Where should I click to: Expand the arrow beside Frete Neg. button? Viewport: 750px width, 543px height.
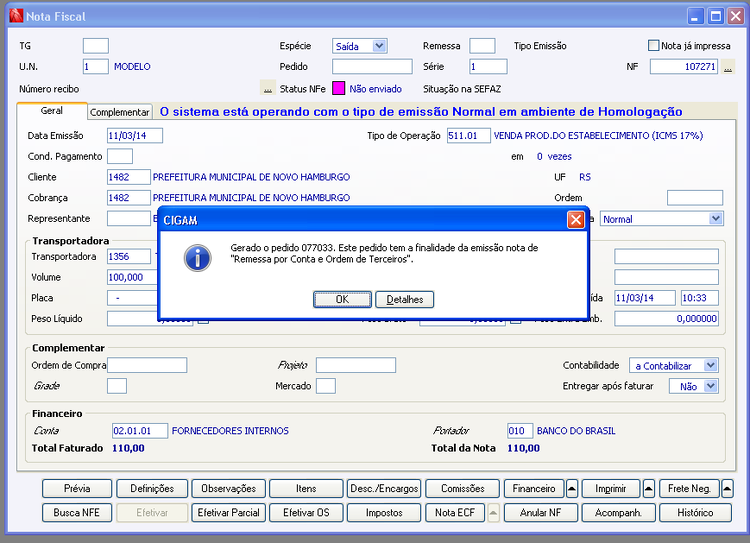[727, 488]
